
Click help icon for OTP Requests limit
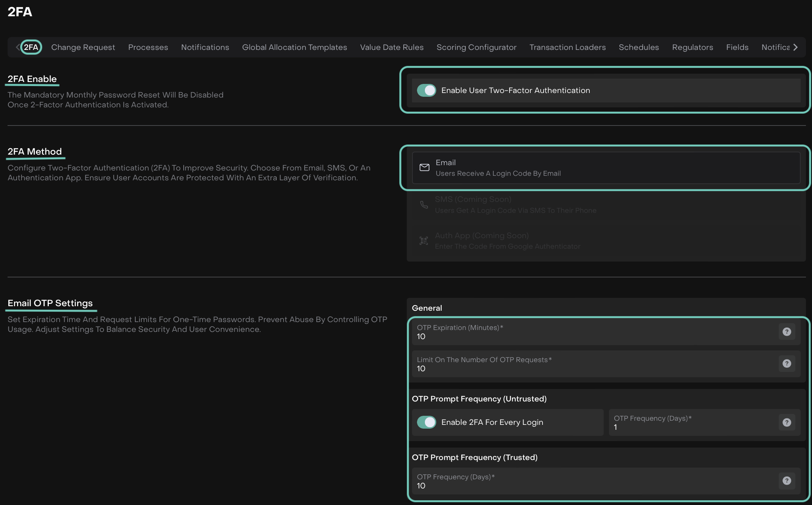coord(787,363)
